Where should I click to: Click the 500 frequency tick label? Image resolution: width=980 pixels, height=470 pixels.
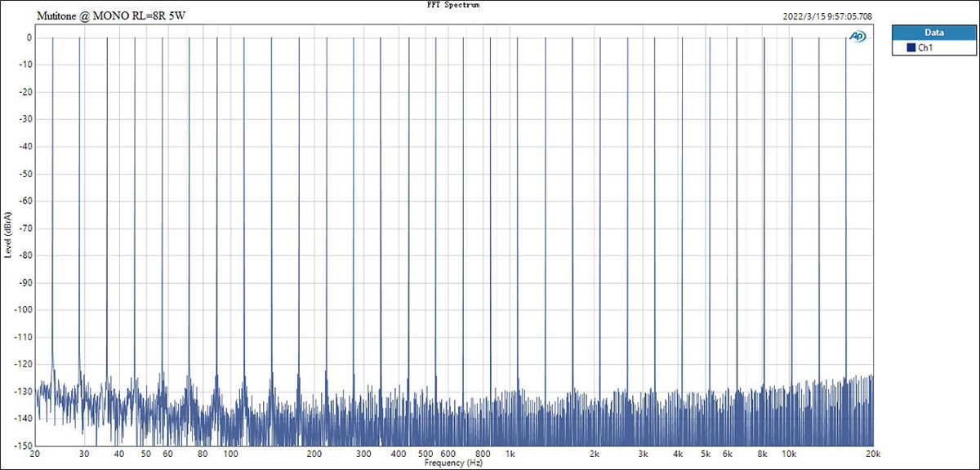(x=425, y=454)
